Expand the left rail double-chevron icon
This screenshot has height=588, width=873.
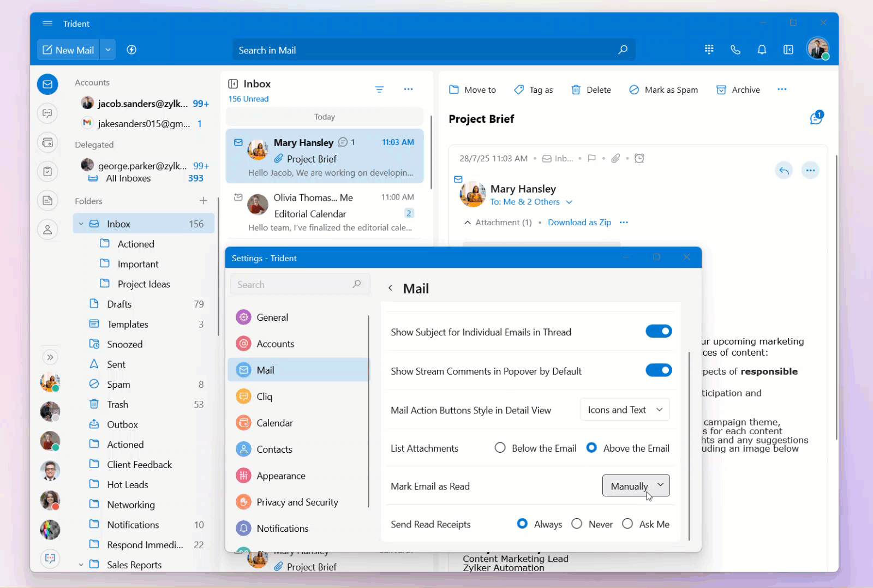(50, 357)
